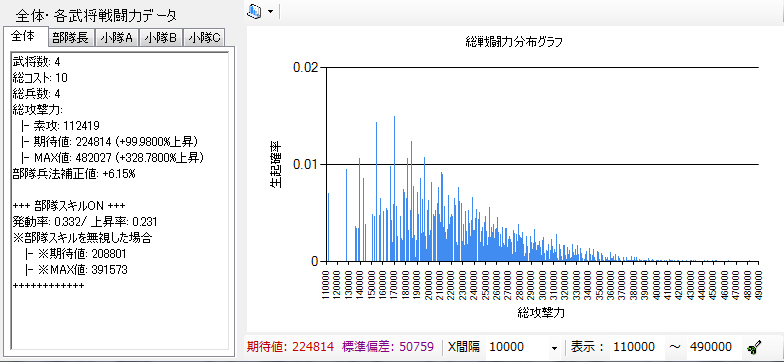This screenshot has height=362, width=784.
Task: Click the display range end field 490000
Action: tap(712, 347)
